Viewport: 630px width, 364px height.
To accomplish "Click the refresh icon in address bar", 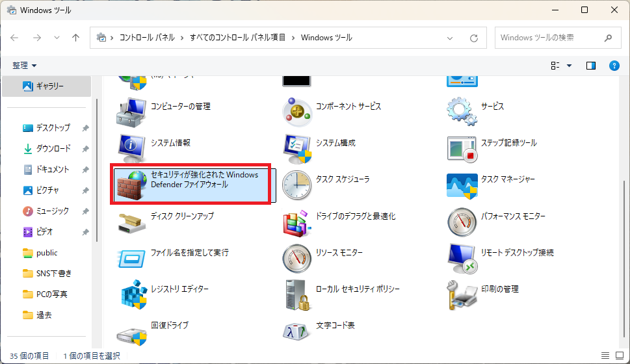I will coord(474,38).
